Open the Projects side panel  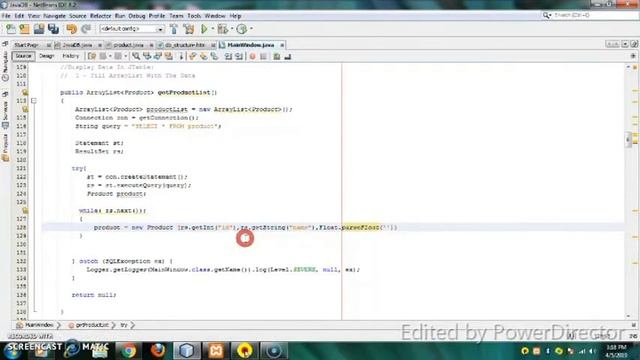pyautogui.click(x=5, y=148)
